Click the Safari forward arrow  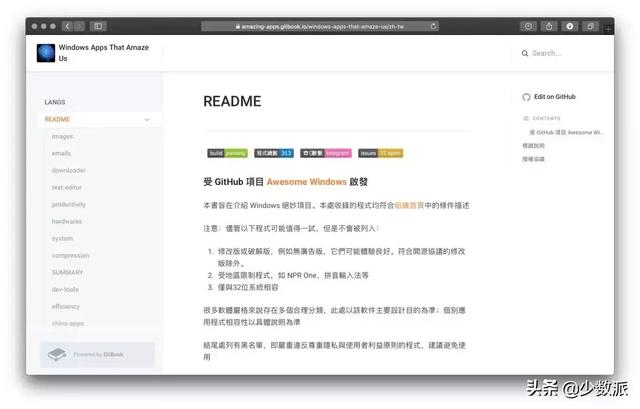[80, 26]
